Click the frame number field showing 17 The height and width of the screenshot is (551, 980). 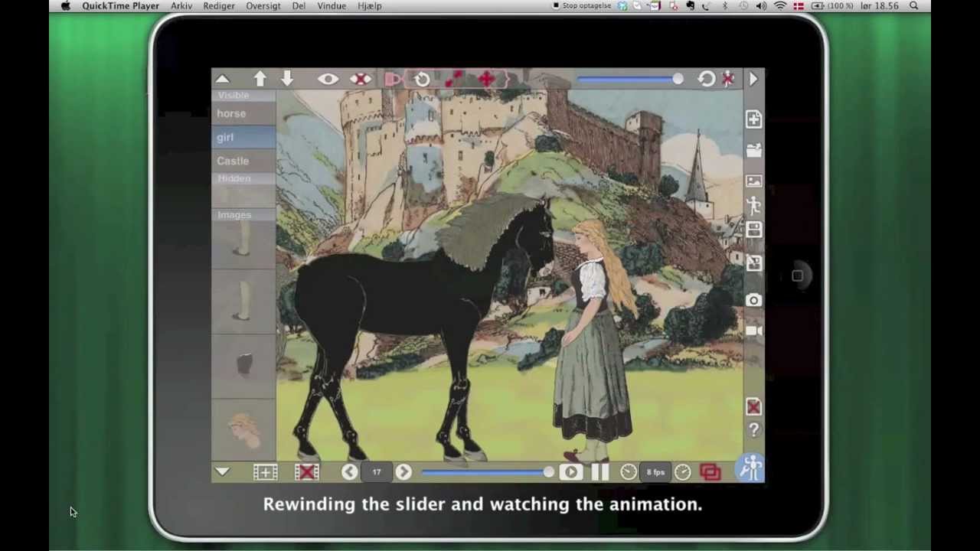(x=377, y=472)
